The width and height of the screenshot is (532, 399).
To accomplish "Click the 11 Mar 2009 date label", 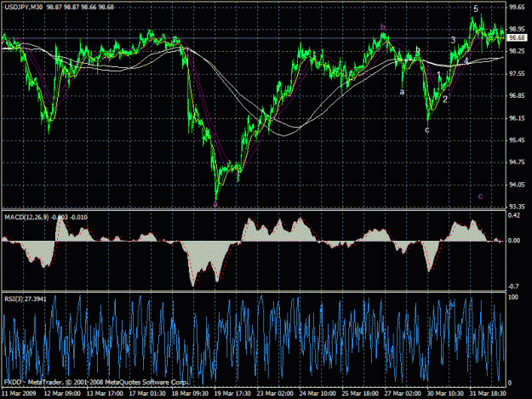I will point(19,394).
